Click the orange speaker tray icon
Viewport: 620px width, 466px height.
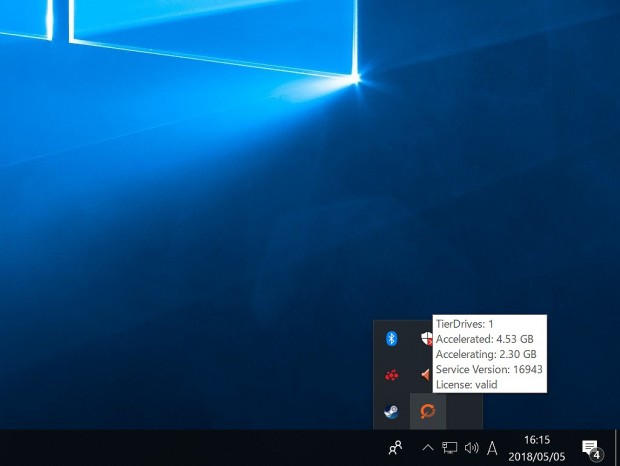click(x=426, y=374)
